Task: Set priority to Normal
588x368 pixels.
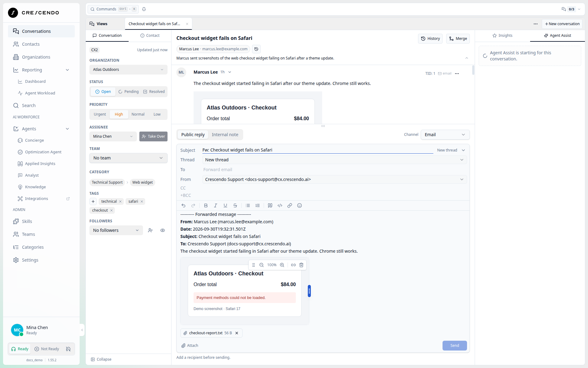Action: [138, 114]
